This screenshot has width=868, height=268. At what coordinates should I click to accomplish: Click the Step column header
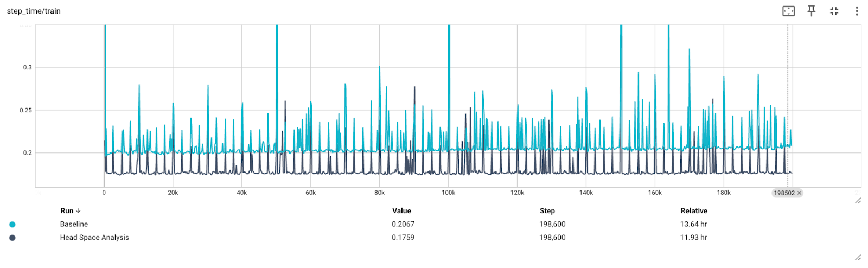547,211
